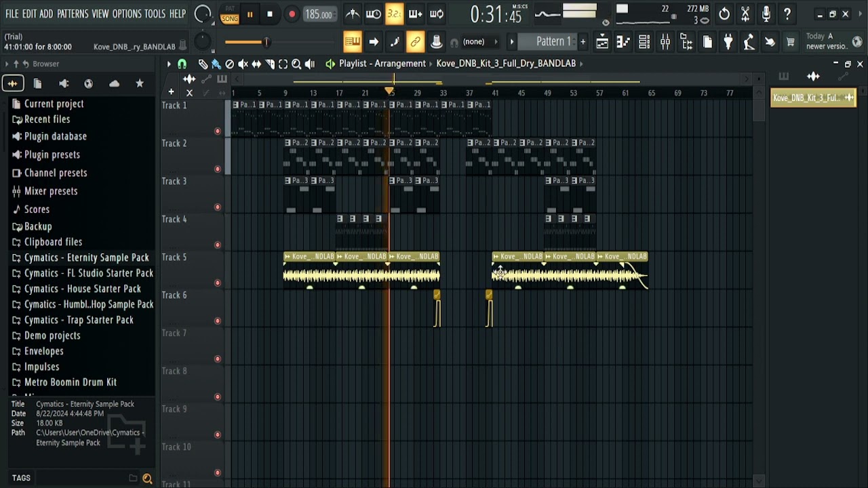Select the Mute tool in Playlist
Screen dimensions: 868x488
(243, 64)
